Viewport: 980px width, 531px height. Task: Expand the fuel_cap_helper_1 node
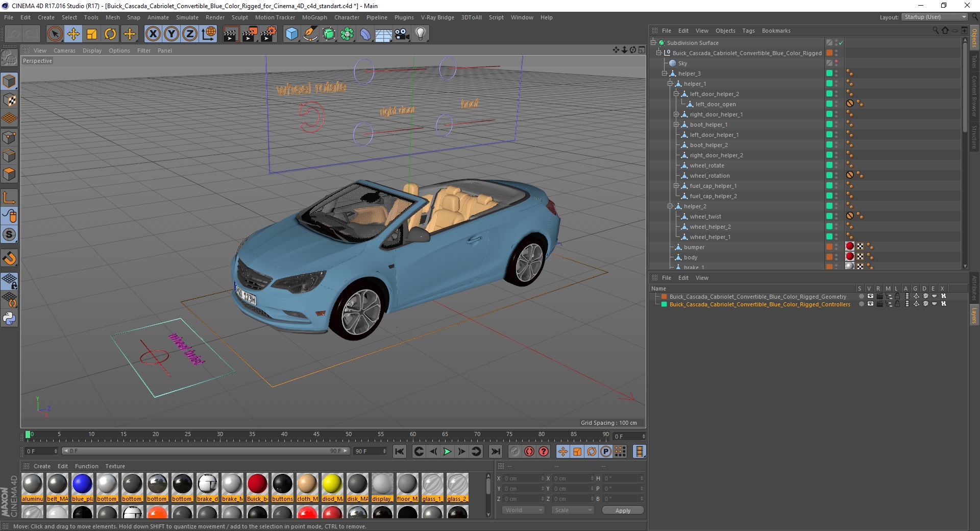tap(676, 186)
